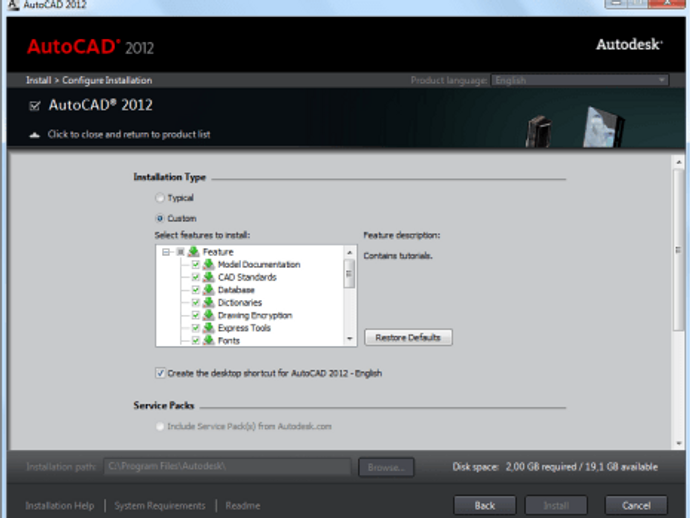690x518 pixels.
Task: Click main panel scroll up arrow
Action: pos(679,162)
